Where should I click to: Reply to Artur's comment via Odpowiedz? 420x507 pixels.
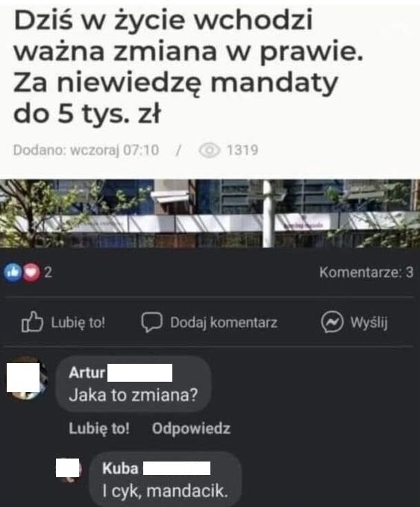191,429
